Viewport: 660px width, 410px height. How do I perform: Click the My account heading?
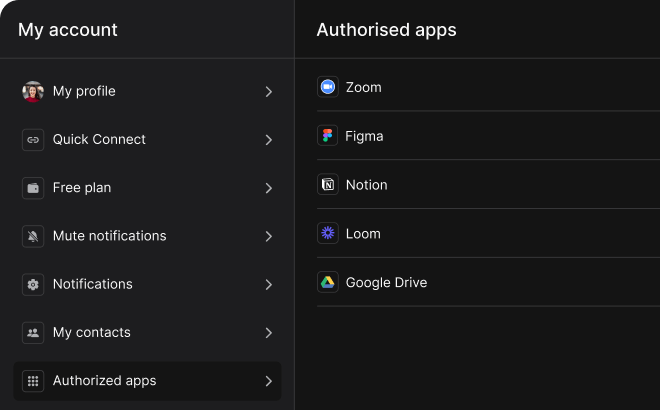click(x=68, y=30)
